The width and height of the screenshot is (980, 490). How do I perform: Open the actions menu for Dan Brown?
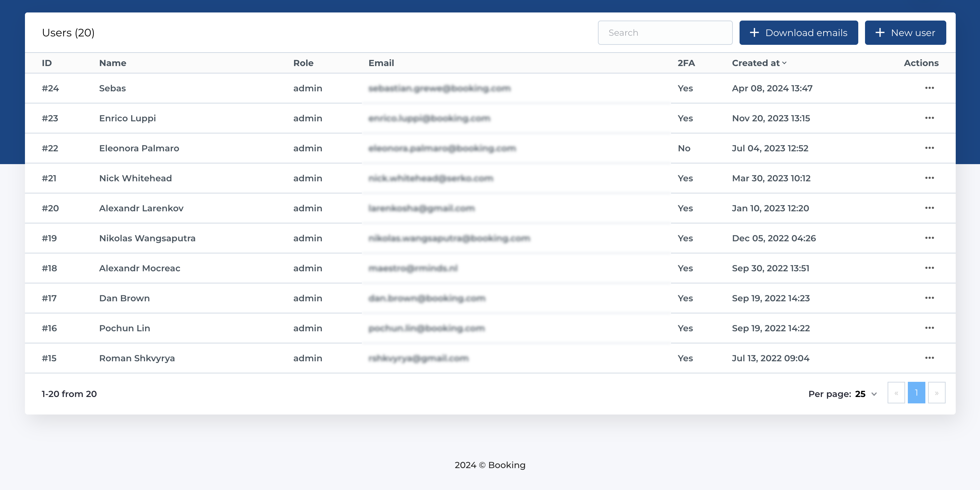pos(930,298)
